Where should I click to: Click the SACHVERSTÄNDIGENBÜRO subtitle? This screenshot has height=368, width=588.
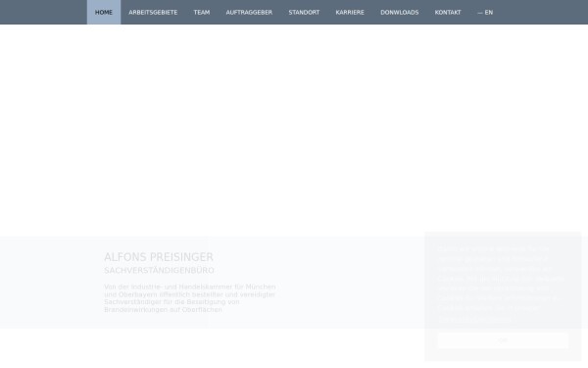pyautogui.click(x=159, y=271)
